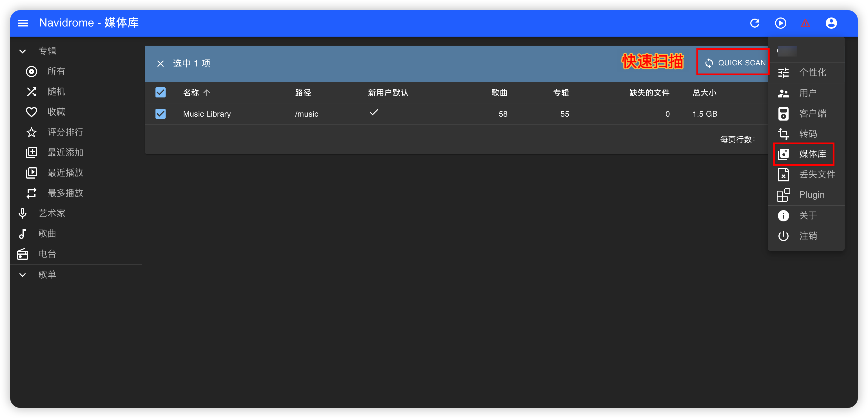Viewport: 868px width, 418px height.
Task: Click the 收藏 heart icon
Action: click(31, 112)
